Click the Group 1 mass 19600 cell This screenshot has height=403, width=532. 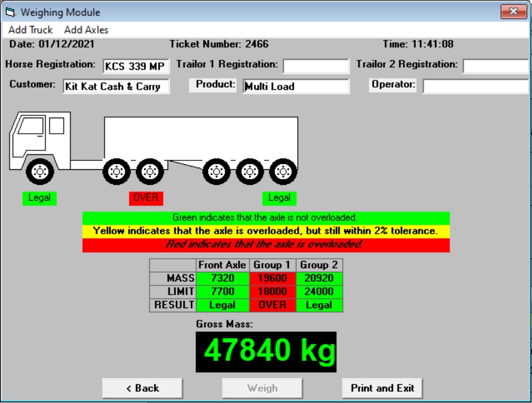pyautogui.click(x=273, y=278)
